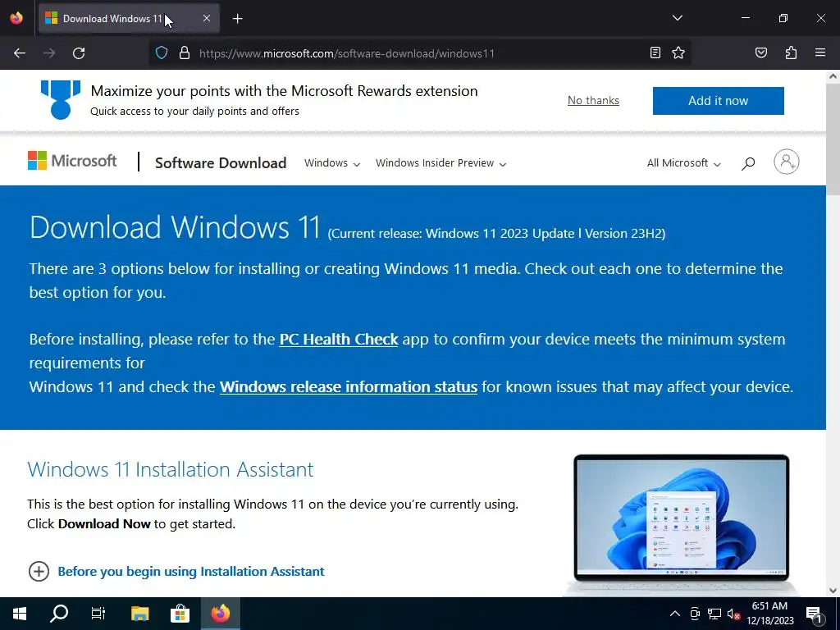Open File Explorer from the taskbar

tap(139, 614)
